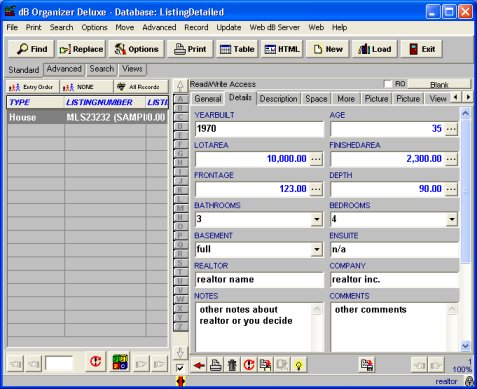Click the trash can delete icon
The width and height of the screenshot is (477, 389).
pyautogui.click(x=232, y=366)
